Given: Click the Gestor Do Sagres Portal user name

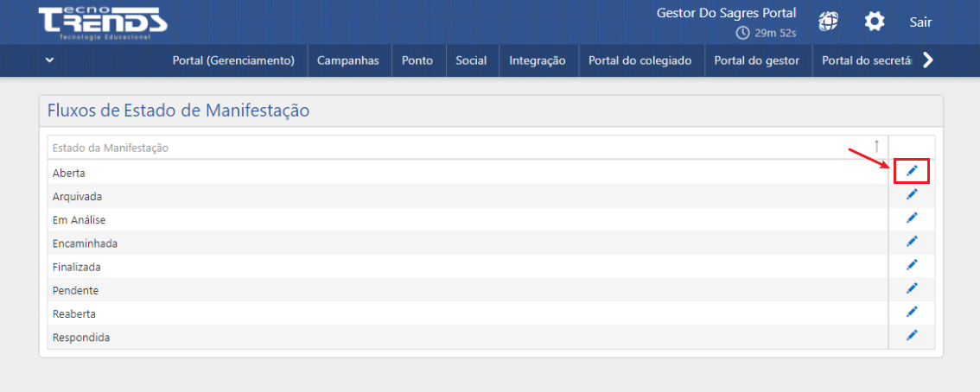Looking at the screenshot, I should coord(726,13).
